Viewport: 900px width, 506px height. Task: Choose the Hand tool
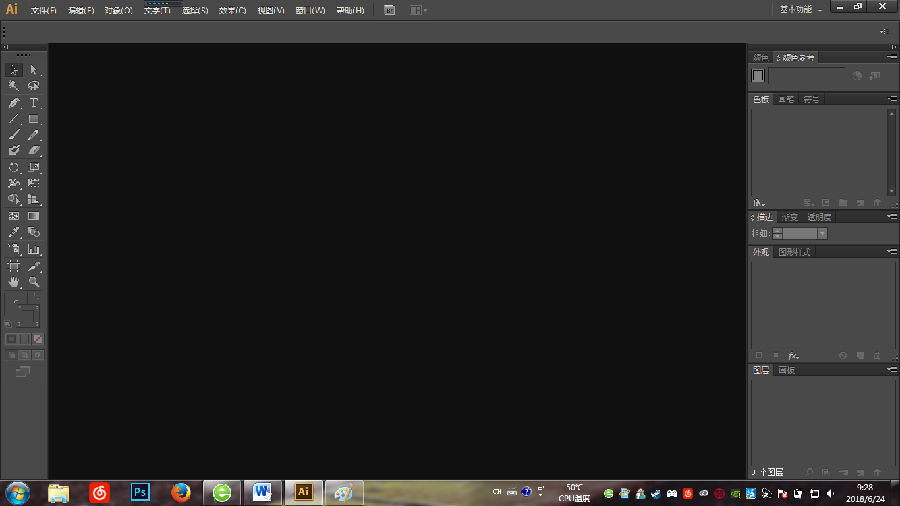(x=14, y=283)
